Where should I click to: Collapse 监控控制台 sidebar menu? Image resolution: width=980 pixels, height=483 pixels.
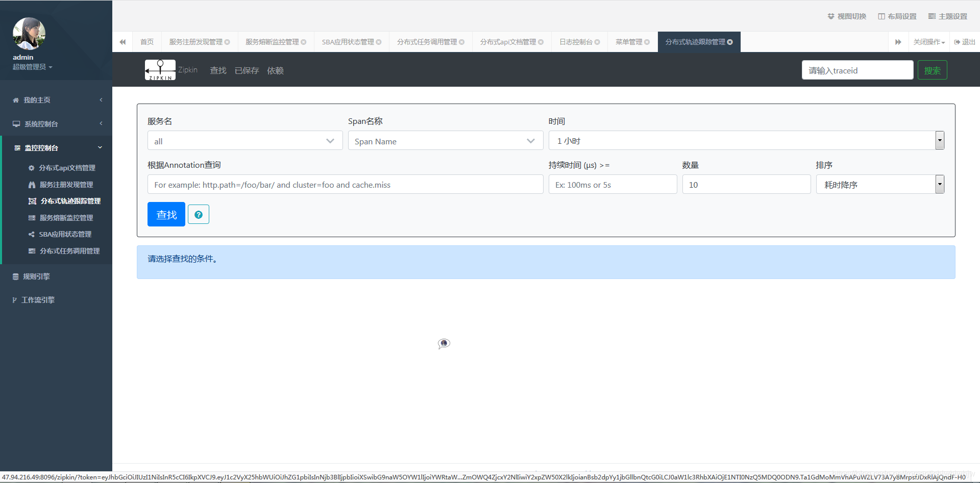56,148
